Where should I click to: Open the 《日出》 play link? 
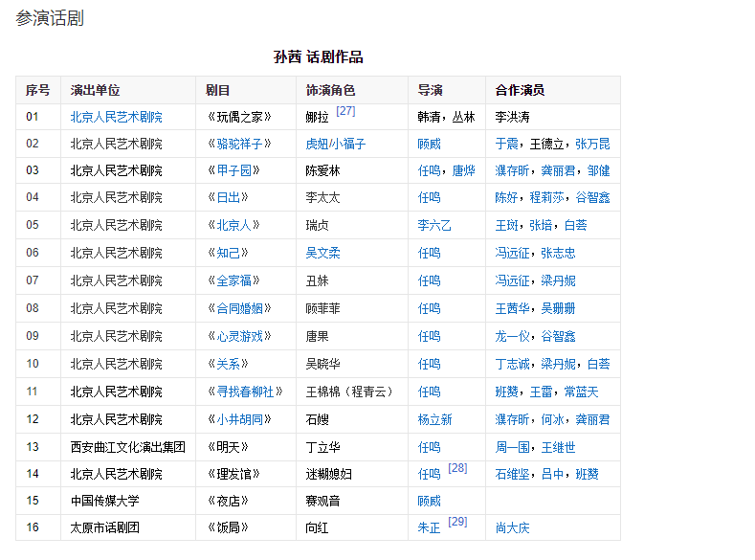tap(228, 197)
